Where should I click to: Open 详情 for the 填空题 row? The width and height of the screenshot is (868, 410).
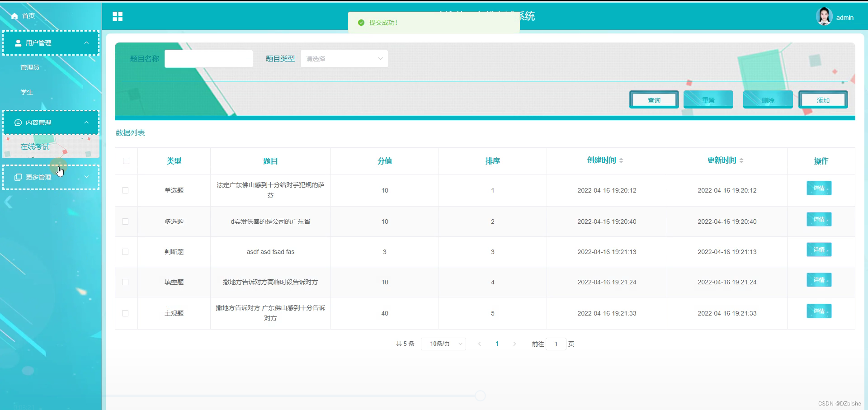(x=819, y=280)
